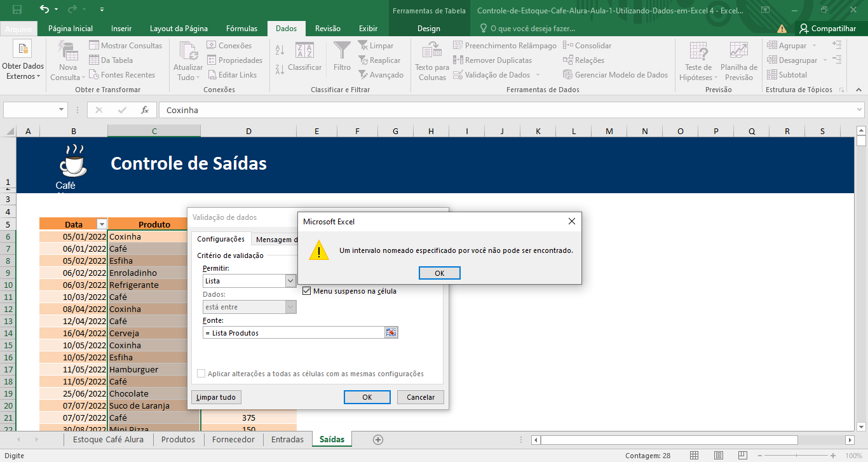Open the Design table tools tab
The width and height of the screenshot is (868, 462).
coord(429,29)
